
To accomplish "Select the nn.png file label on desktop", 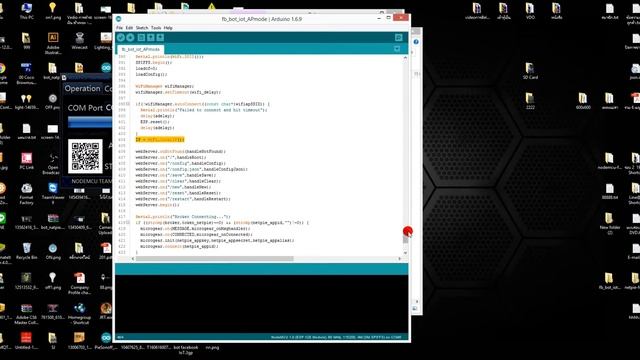I will coord(212,347).
